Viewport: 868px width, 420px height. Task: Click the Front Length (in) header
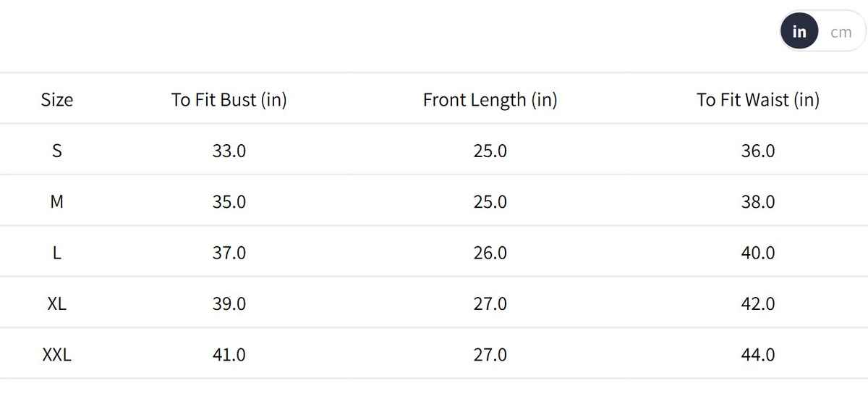tap(490, 100)
